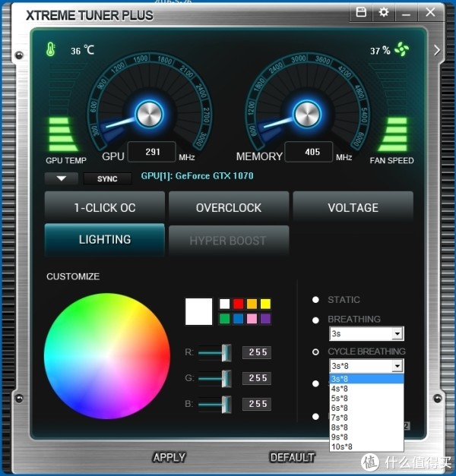This screenshot has width=456, height=476.
Task: Choose 10s*8 from the dropdown list
Action: pos(366,447)
